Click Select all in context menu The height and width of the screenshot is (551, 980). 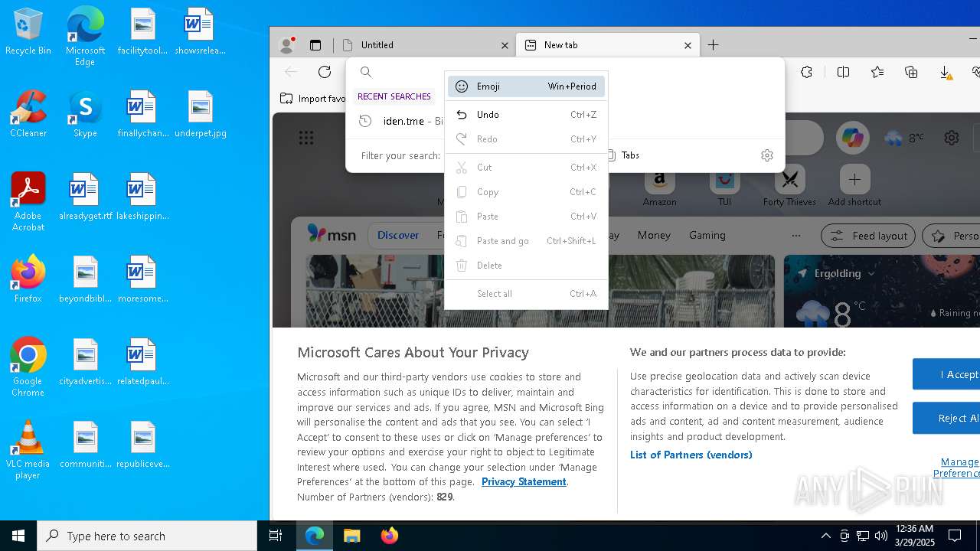[x=526, y=294]
